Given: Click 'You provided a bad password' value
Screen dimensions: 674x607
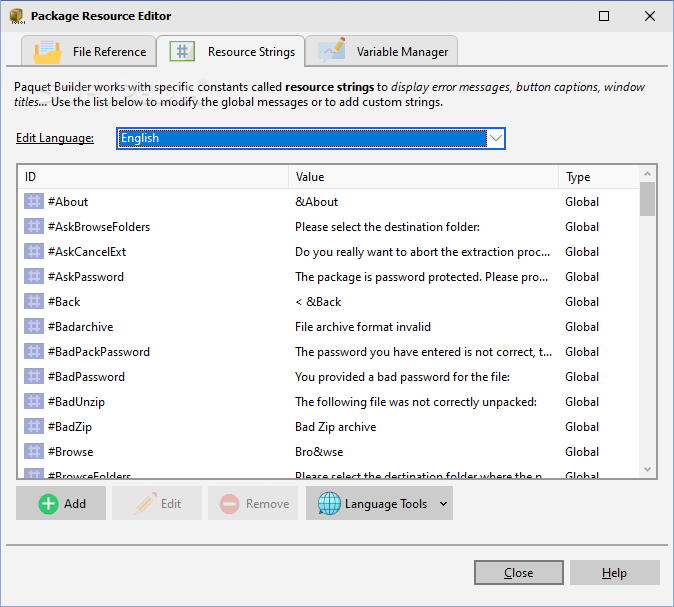Looking at the screenshot, I should [x=402, y=377].
